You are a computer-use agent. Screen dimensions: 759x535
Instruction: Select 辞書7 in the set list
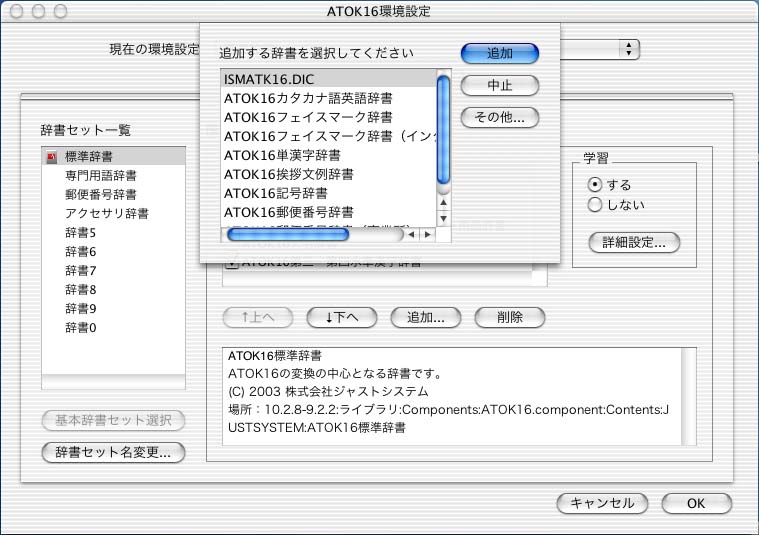[x=113, y=270]
